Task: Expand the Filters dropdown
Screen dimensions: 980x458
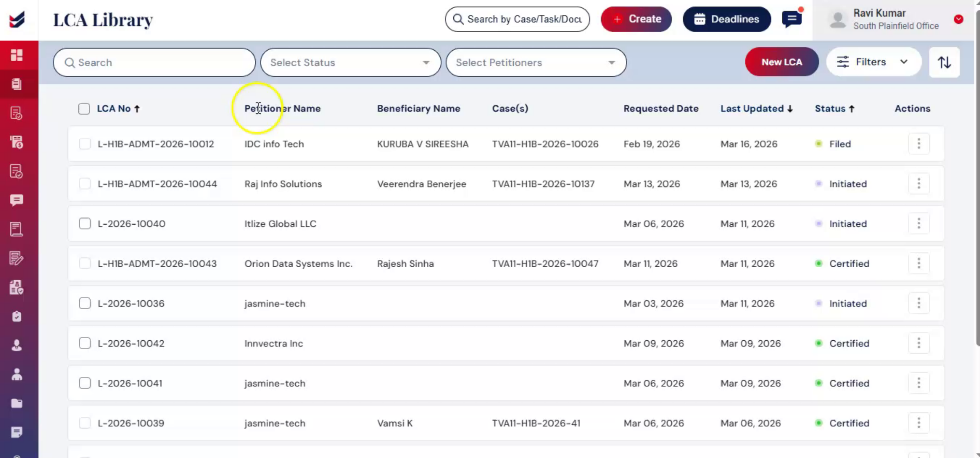Action: coord(873,62)
